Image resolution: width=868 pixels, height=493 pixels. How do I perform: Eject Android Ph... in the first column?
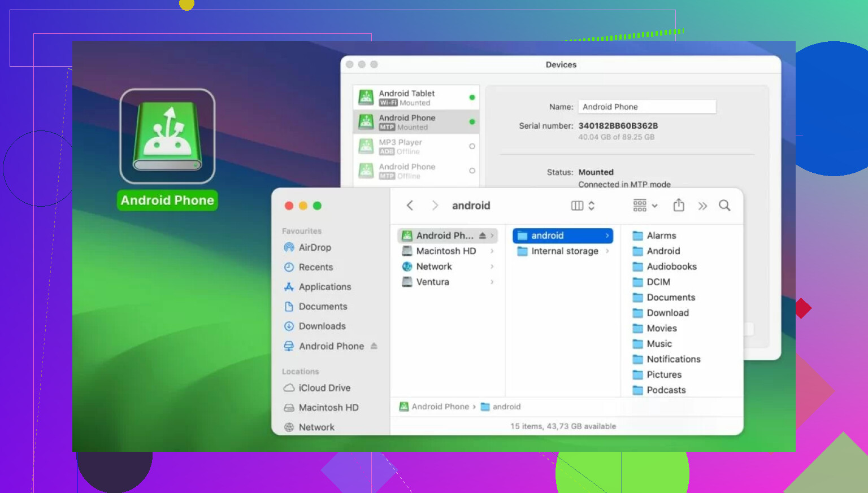click(483, 235)
